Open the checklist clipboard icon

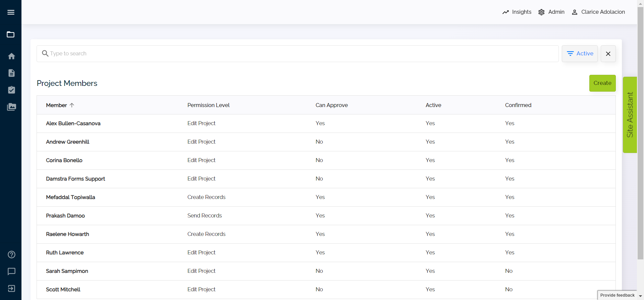pos(11,90)
